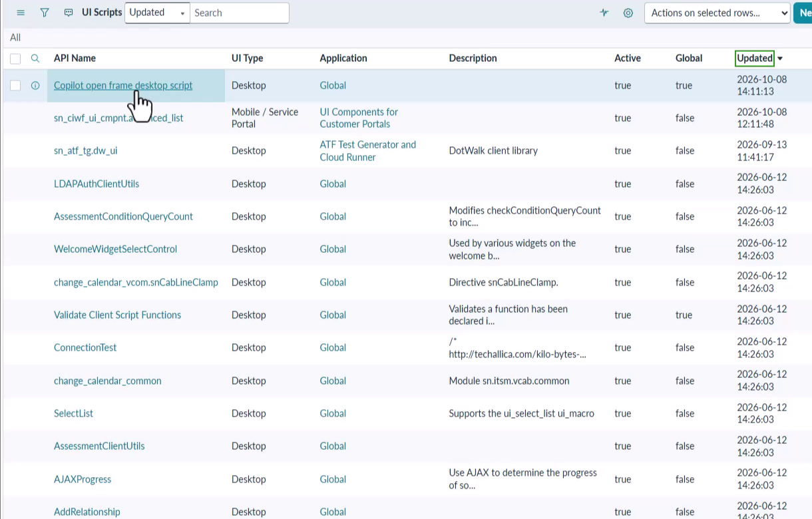The height and width of the screenshot is (519, 812).
Task: Open ATF Test Generator and Cloud Runner application
Action: [x=367, y=150]
